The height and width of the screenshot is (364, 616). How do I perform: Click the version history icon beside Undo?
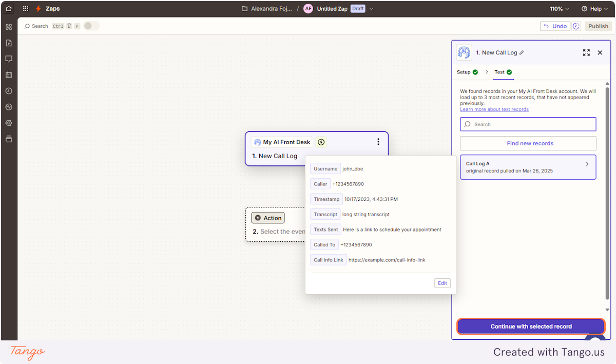(576, 26)
